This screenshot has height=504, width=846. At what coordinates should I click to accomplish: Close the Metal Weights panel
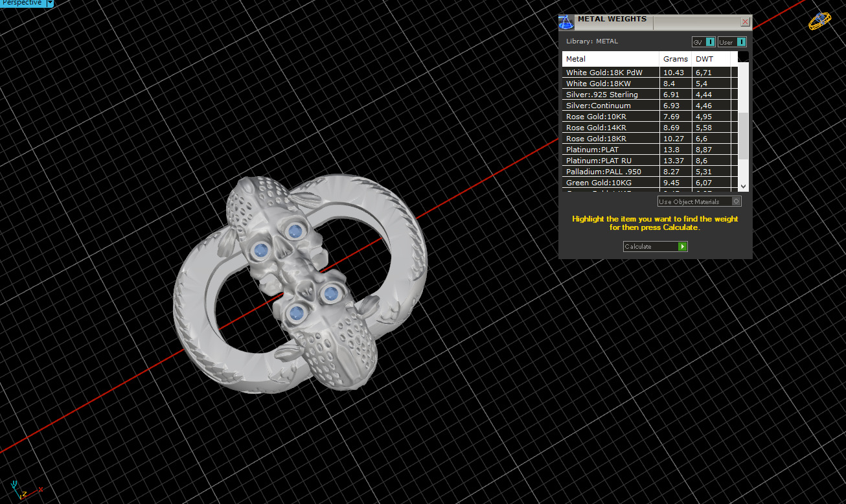[x=745, y=22]
